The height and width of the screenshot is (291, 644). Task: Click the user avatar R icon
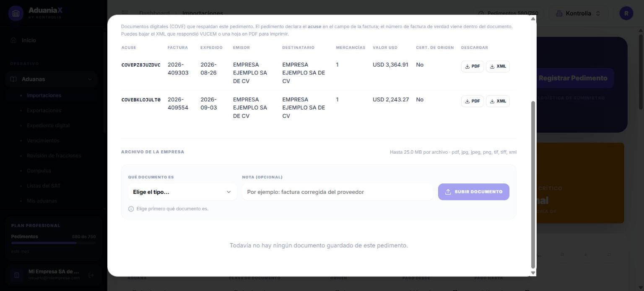click(x=626, y=13)
